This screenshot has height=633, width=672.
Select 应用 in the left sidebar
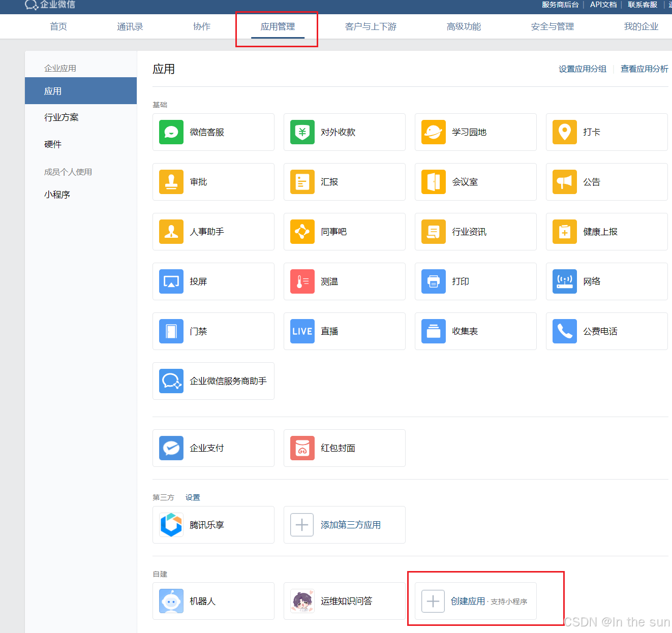81,91
